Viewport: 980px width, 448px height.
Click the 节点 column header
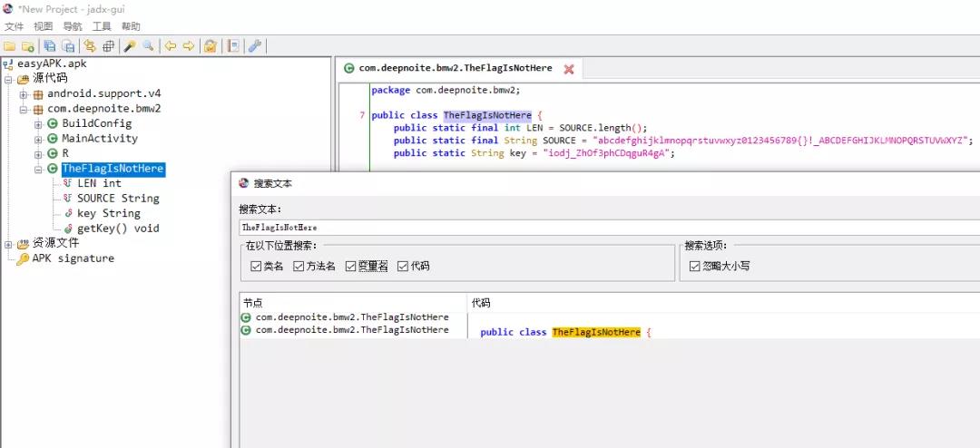353,302
